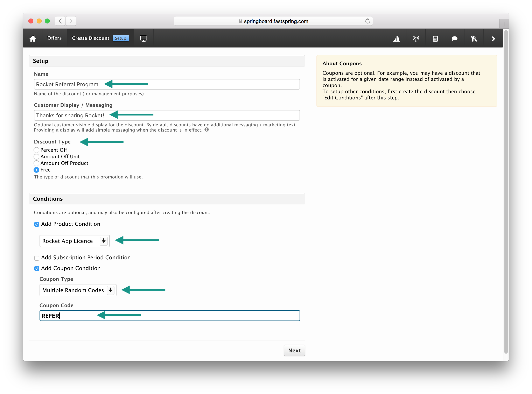Open the Rocket App Licence dropdown
This screenshot has height=394, width=532.
(x=75, y=241)
